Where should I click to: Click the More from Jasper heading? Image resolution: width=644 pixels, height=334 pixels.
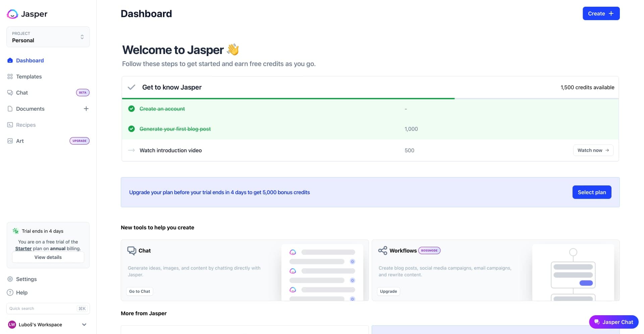144,313
